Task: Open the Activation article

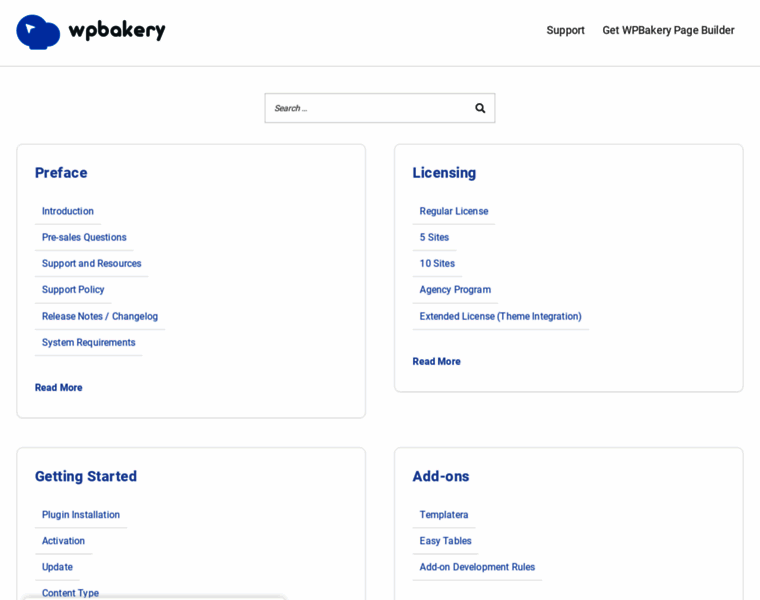Action: click(x=63, y=541)
